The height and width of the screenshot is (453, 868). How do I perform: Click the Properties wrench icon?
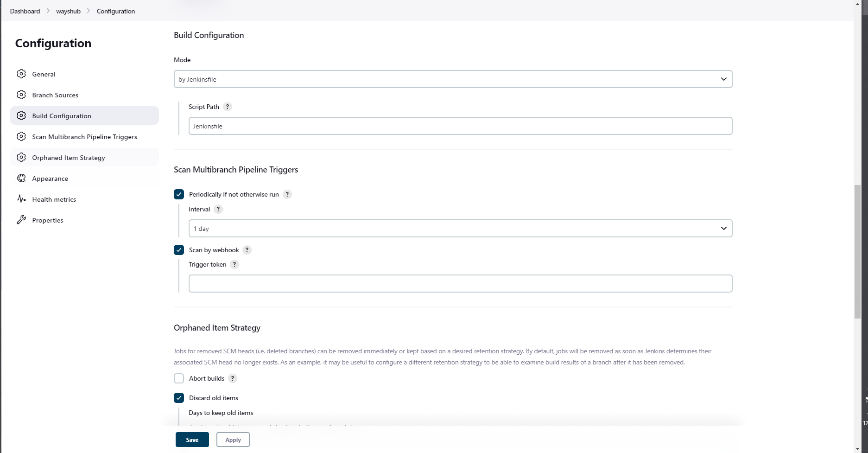tap(21, 220)
